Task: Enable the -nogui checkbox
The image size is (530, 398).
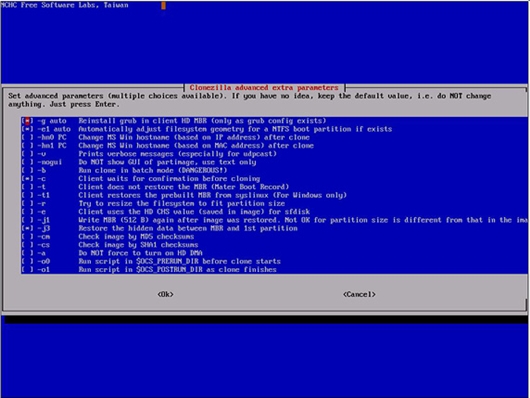Action: (27, 162)
